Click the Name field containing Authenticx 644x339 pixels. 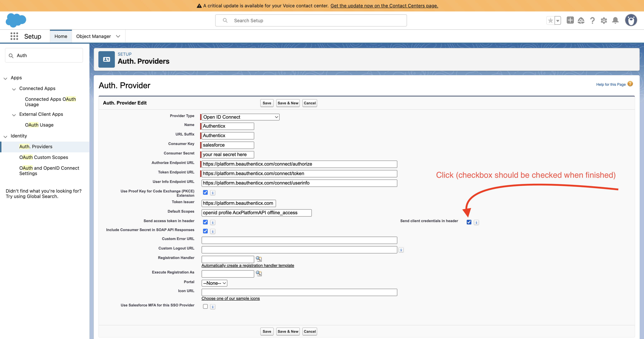point(228,126)
